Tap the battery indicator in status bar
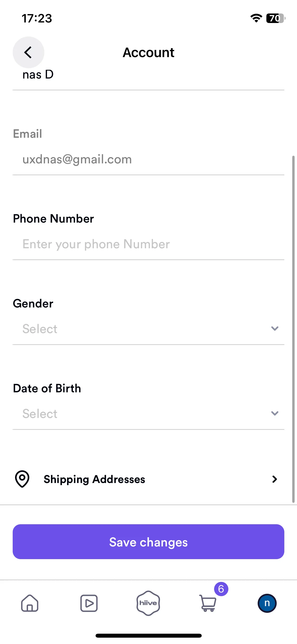The width and height of the screenshot is (297, 644). [276, 18]
